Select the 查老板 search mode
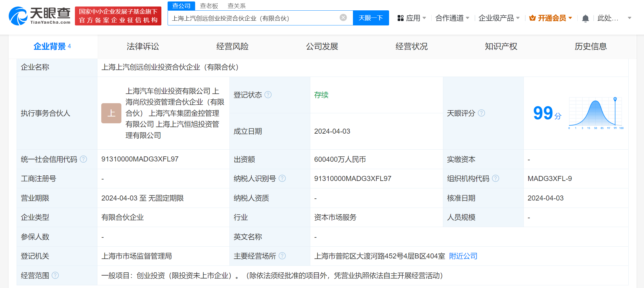This screenshot has width=644, height=288. [x=209, y=6]
